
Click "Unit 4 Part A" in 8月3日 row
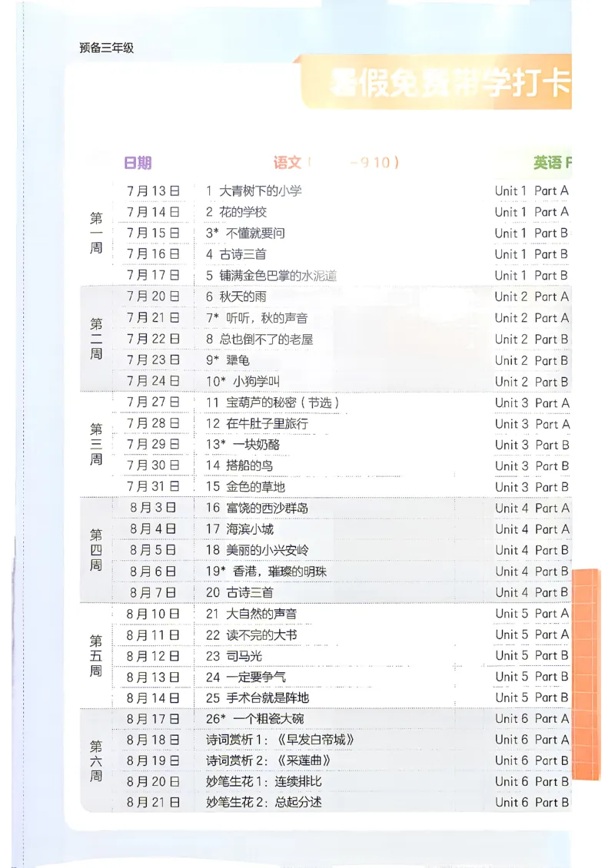[533, 509]
